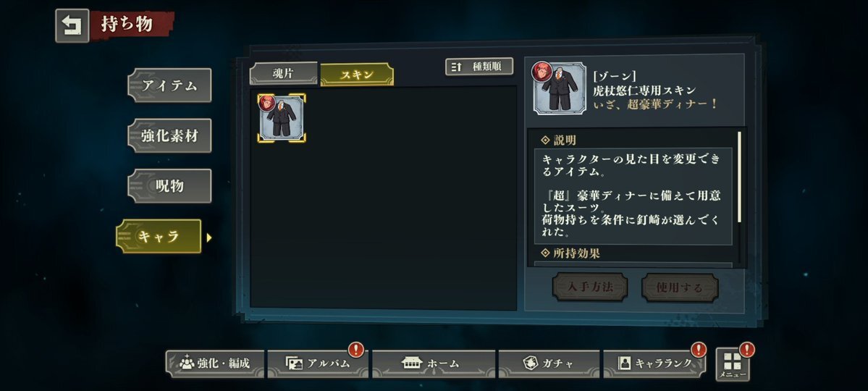Screen dimensions: 868x391
Task: Click the arrow next to キャラ
Action: (x=208, y=237)
